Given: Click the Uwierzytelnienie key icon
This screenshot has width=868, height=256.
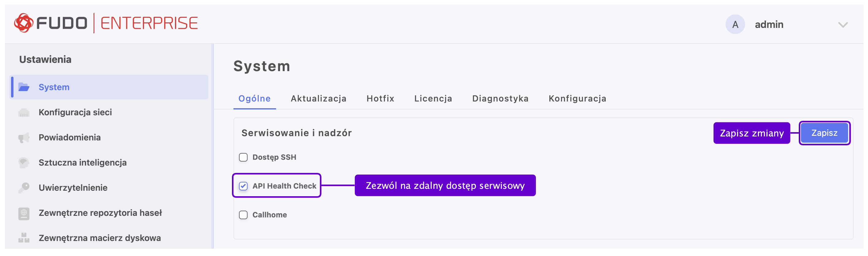Looking at the screenshot, I should pos(24,188).
